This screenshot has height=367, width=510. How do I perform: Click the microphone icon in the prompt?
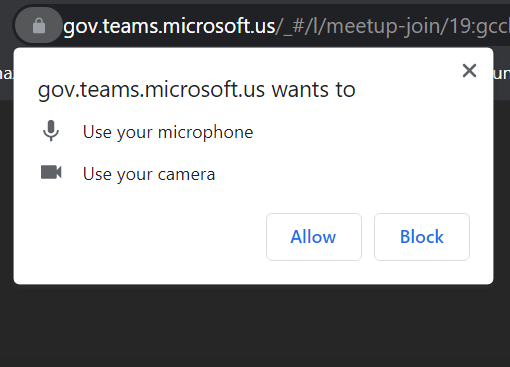tap(51, 131)
